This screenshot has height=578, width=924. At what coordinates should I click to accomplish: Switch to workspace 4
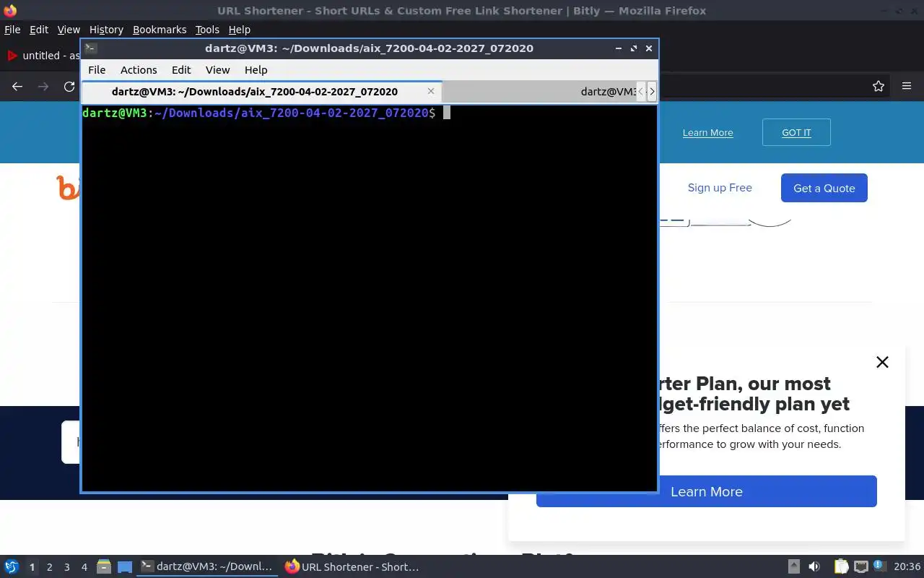84,567
